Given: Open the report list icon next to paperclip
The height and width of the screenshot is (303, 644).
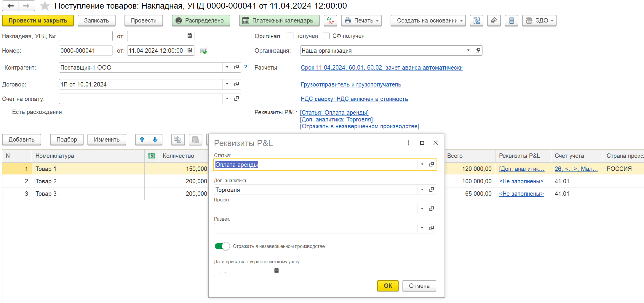Looking at the screenshot, I should (x=511, y=20).
